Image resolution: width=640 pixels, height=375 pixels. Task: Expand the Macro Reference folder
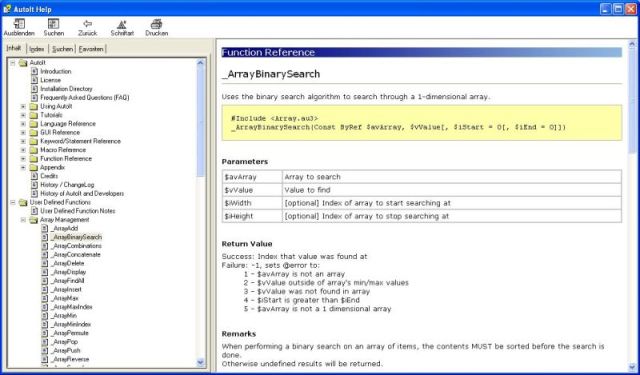coord(23,150)
